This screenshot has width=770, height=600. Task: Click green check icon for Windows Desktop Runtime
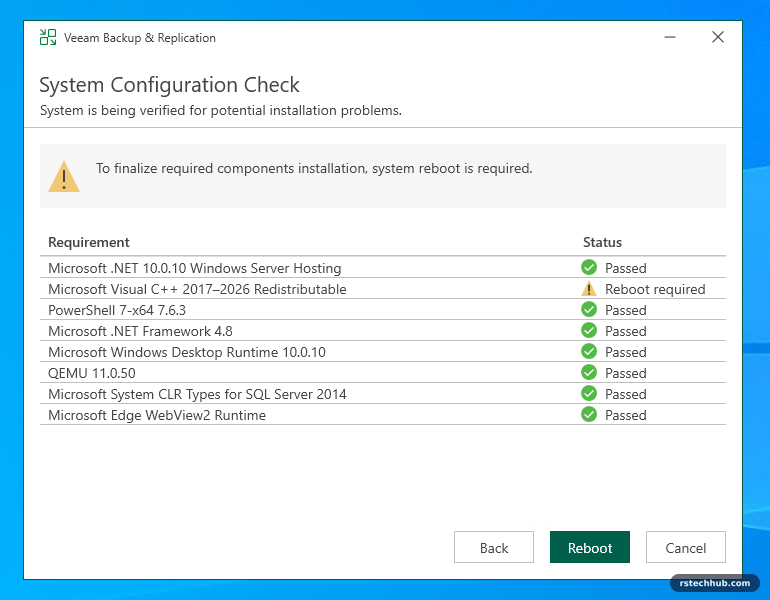coord(589,352)
